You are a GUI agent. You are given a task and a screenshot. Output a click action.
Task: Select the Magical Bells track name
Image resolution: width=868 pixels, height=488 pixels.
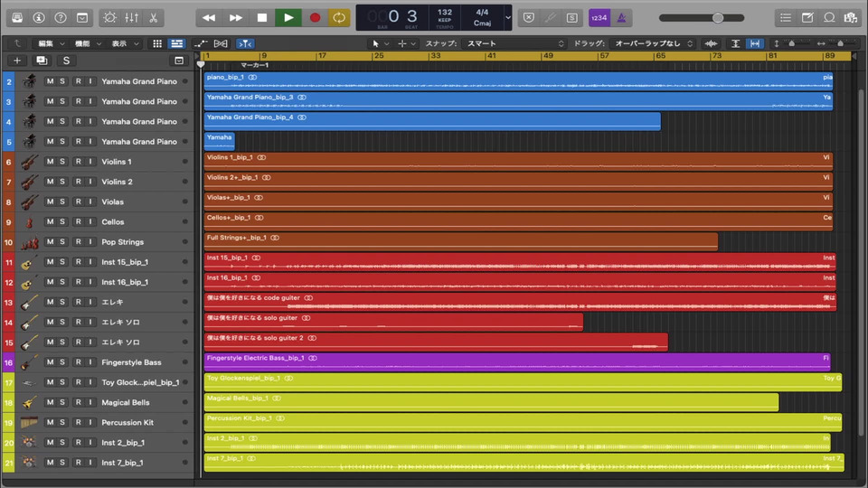click(x=125, y=403)
